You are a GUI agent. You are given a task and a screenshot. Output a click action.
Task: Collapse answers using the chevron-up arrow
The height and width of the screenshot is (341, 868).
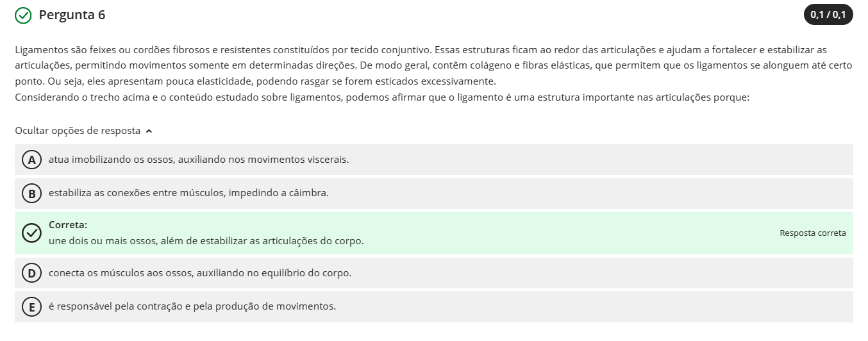pos(149,131)
